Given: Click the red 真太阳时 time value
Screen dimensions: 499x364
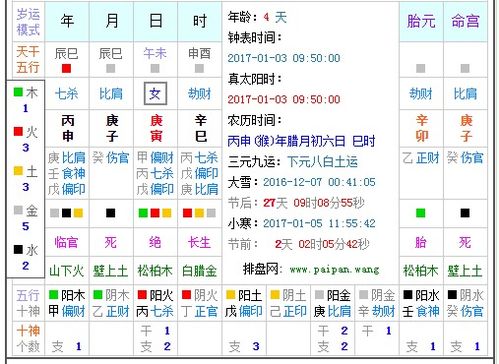Looking at the screenshot, I should pos(284,99).
